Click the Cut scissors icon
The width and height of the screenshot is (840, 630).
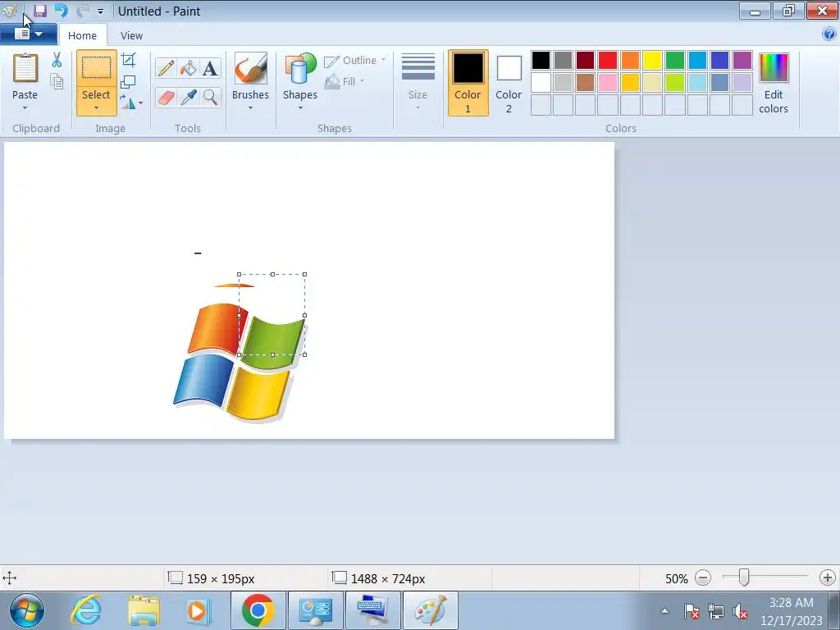(x=57, y=60)
